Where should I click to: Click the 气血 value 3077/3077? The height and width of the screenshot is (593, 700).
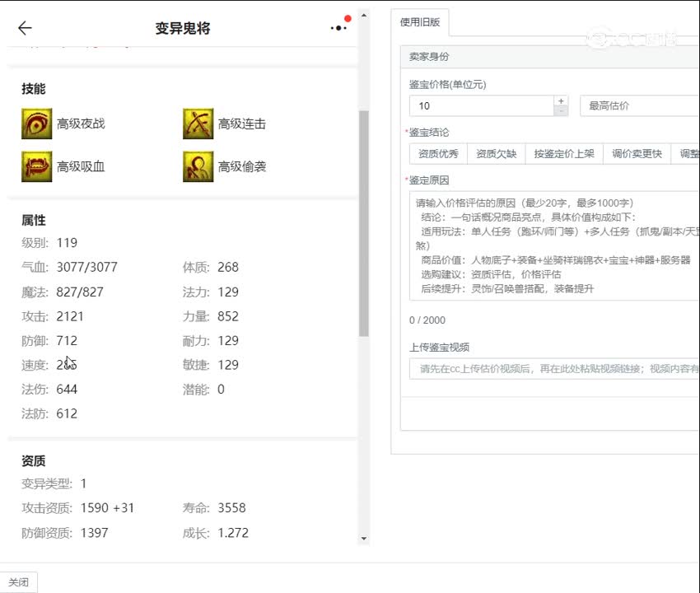(x=86, y=267)
